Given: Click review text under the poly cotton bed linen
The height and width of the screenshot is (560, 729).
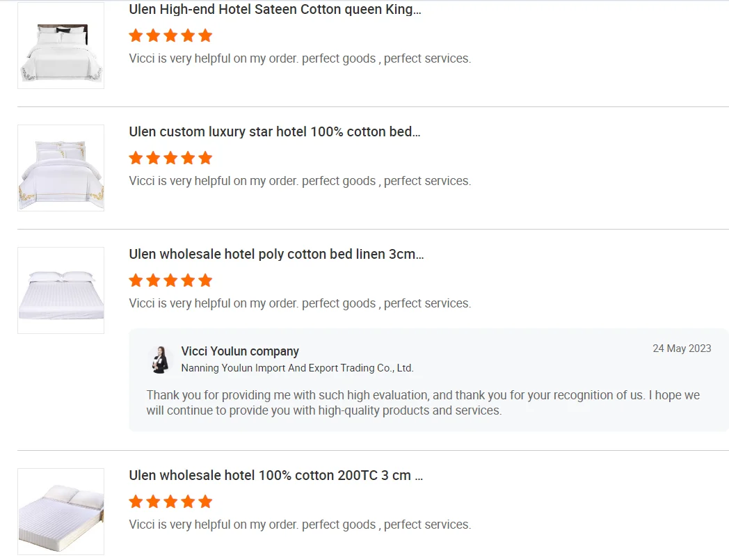Looking at the screenshot, I should pyautogui.click(x=300, y=303).
